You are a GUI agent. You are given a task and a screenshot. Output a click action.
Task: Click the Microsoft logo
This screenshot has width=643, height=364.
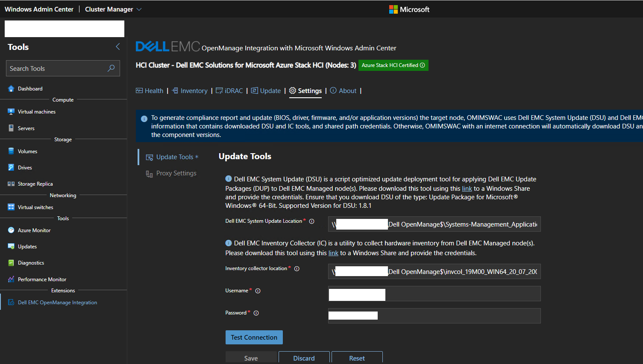(x=409, y=9)
